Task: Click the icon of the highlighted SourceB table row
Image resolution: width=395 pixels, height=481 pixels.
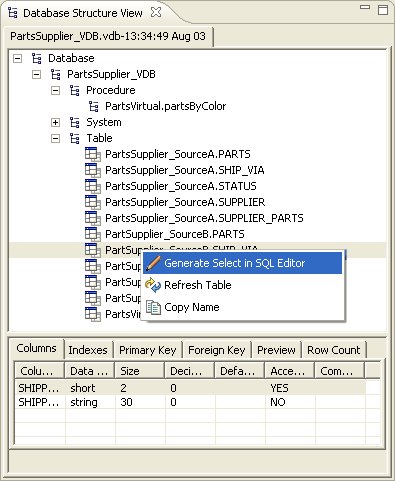Action: pos(92,250)
